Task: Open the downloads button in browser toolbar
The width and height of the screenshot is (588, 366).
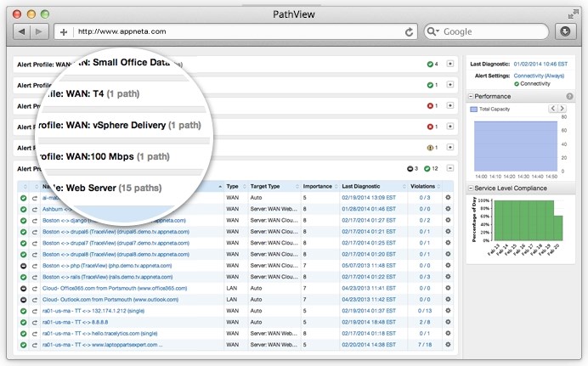Action: (565, 31)
